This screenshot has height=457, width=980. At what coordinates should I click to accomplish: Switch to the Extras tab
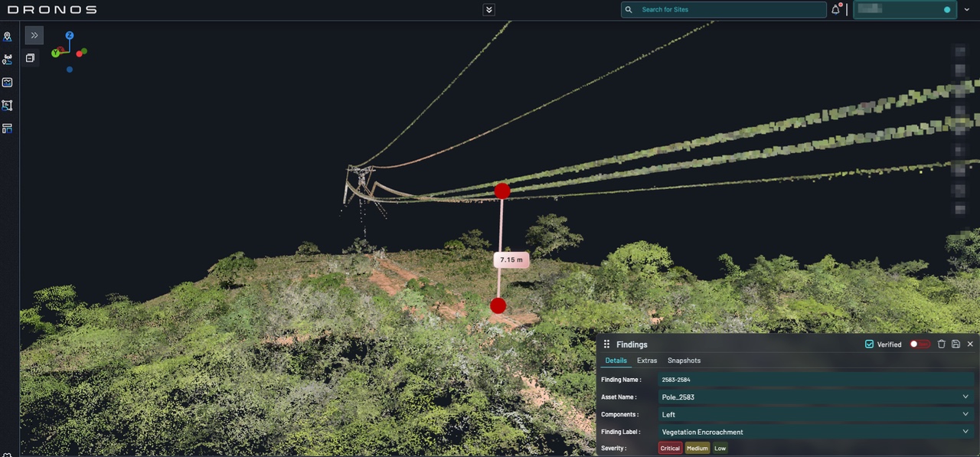(x=647, y=361)
